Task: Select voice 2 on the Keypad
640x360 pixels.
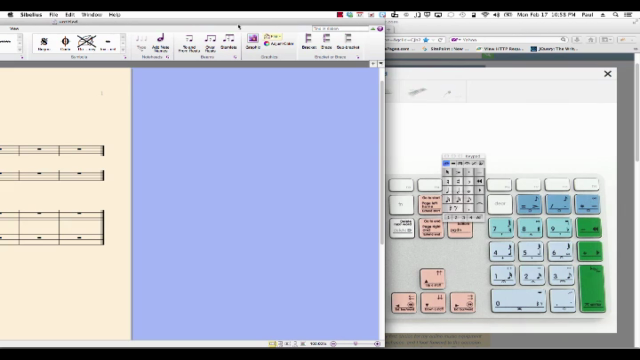Action: [456, 217]
